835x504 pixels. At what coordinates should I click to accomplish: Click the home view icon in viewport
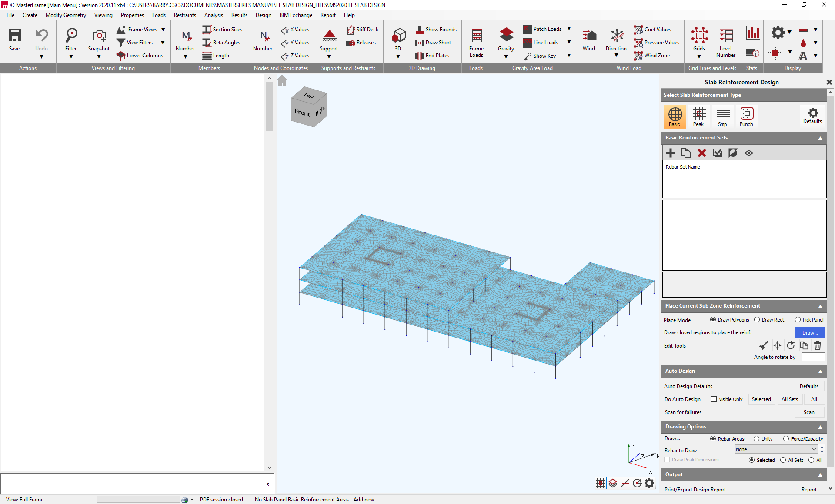pos(282,81)
